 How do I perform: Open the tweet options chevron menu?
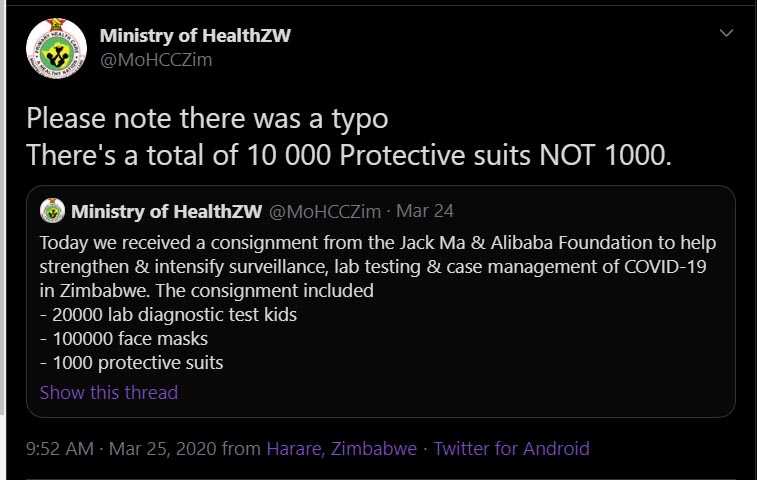click(x=727, y=34)
